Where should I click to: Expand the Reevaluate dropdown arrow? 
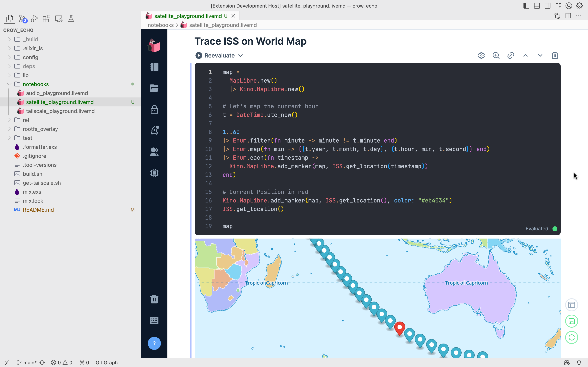click(241, 55)
